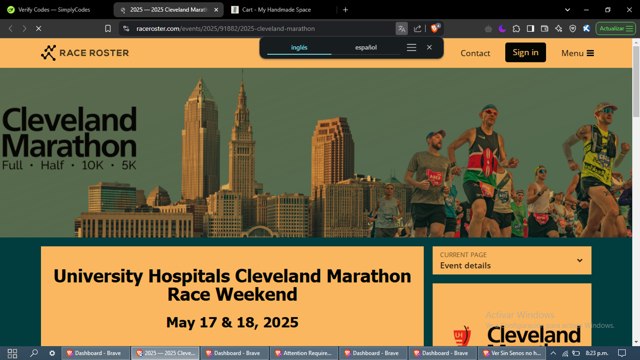Click the Actualizar update button

(x=615, y=29)
